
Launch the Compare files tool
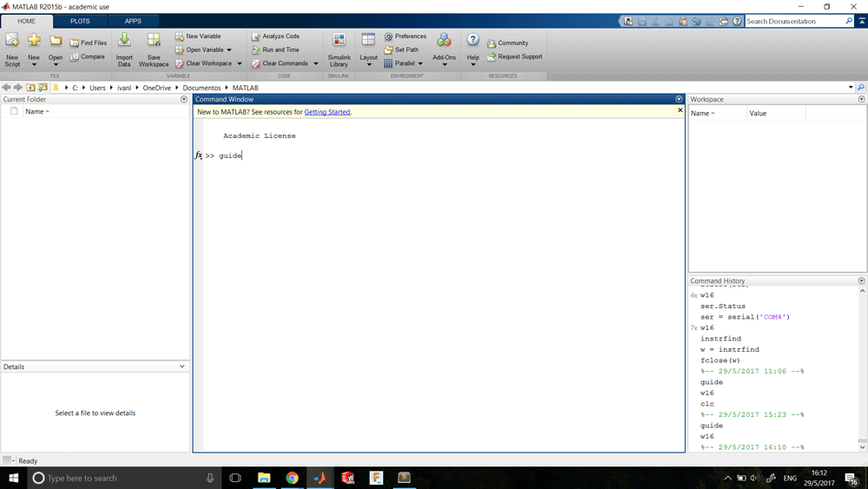(x=87, y=56)
